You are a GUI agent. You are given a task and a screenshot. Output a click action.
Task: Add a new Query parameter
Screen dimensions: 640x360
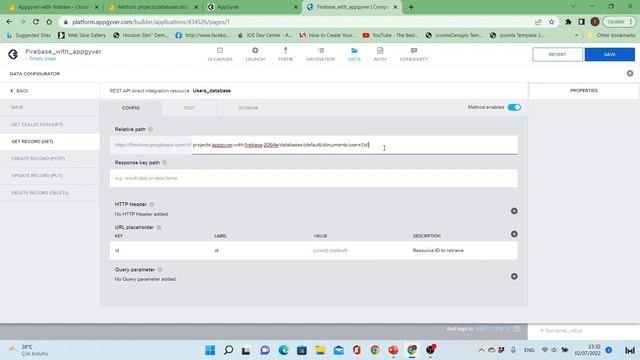(514, 276)
